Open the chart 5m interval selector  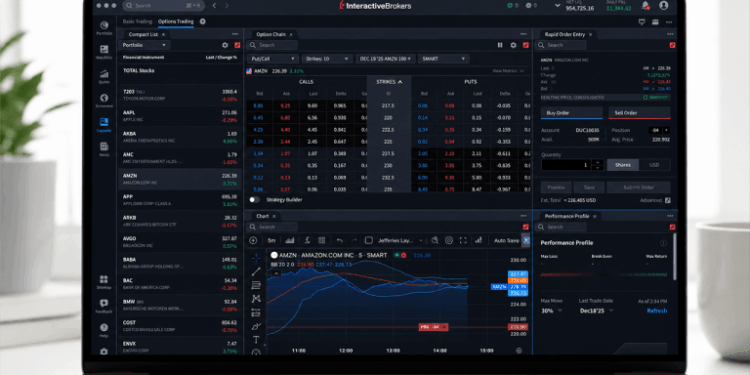click(x=272, y=241)
